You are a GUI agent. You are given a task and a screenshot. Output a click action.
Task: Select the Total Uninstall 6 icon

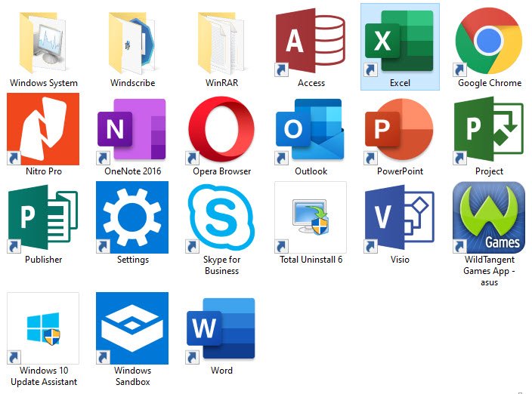tap(311, 217)
